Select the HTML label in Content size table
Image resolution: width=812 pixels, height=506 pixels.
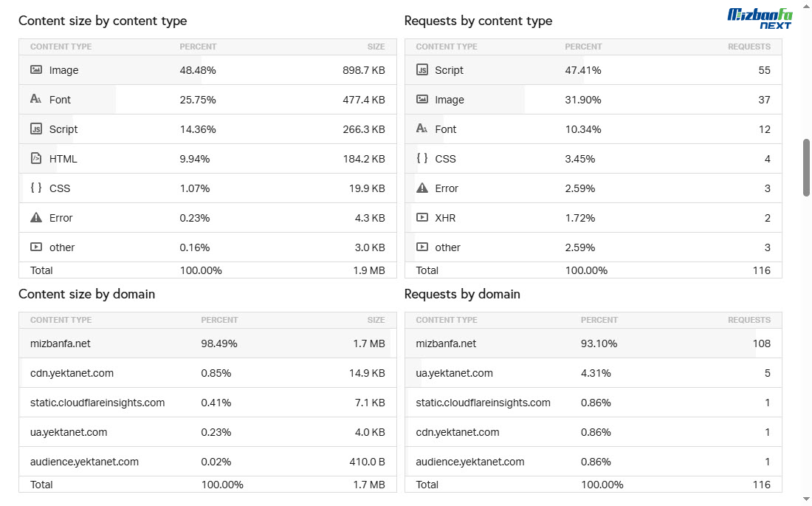pyautogui.click(x=63, y=159)
